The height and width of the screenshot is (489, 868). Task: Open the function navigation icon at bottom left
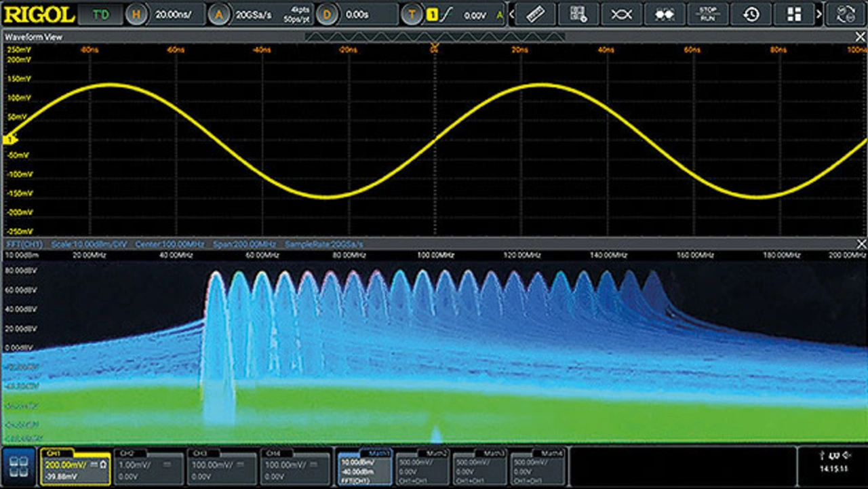pyautogui.click(x=19, y=466)
